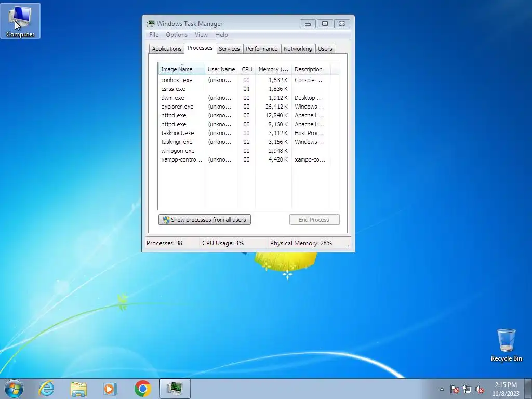Select the taskhost.exe process row
This screenshot has height=399, width=532.
click(x=244, y=133)
